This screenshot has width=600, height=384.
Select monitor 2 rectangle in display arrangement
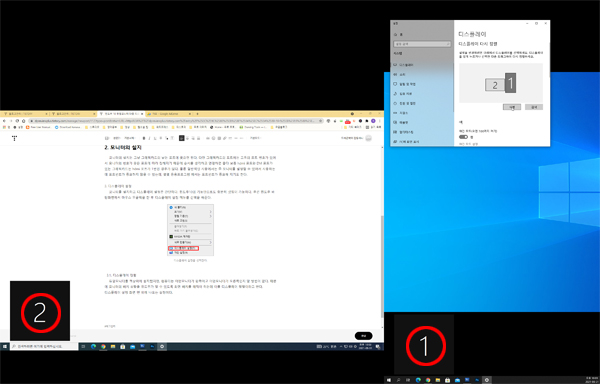point(495,85)
